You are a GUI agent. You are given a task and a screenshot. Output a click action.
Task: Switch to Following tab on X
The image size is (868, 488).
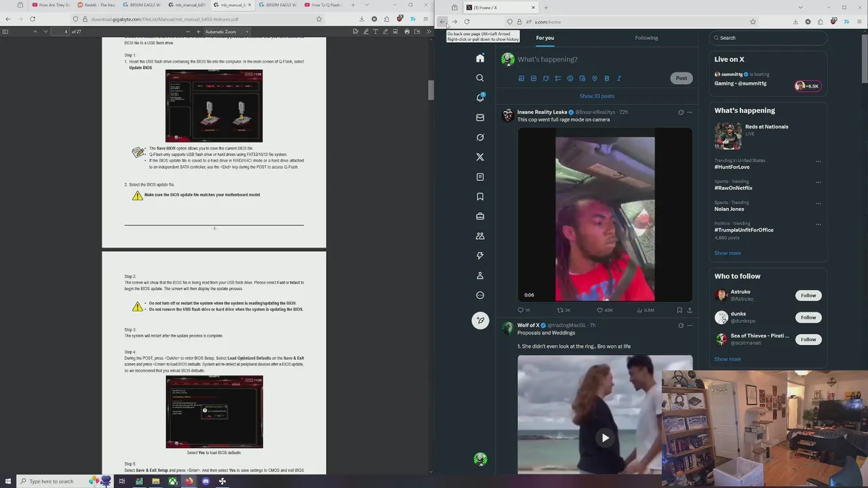[646, 38]
